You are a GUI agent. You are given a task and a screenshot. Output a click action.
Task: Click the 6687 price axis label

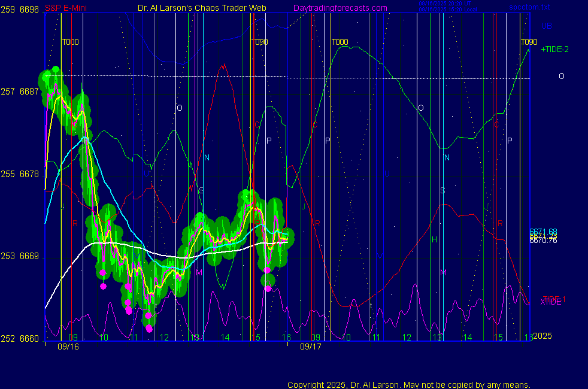[29, 92]
